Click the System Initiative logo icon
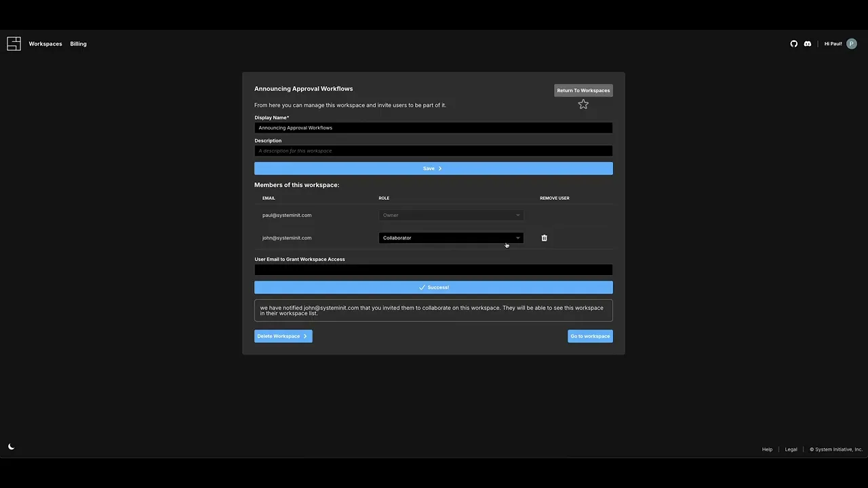This screenshot has width=868, height=488. pos(14,44)
